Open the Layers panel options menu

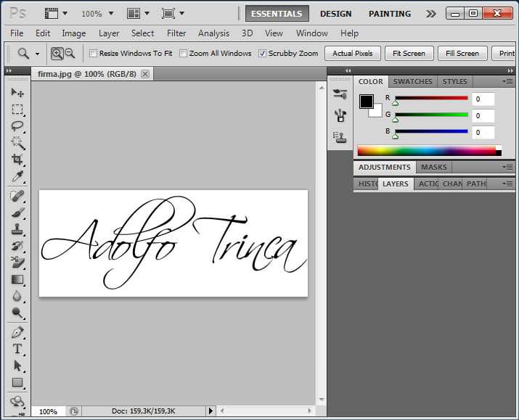[x=507, y=184]
